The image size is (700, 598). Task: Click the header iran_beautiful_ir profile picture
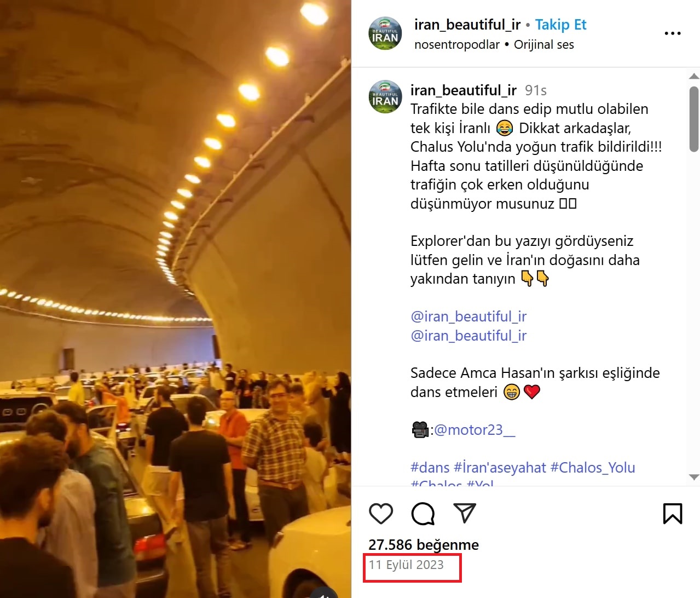pos(385,33)
